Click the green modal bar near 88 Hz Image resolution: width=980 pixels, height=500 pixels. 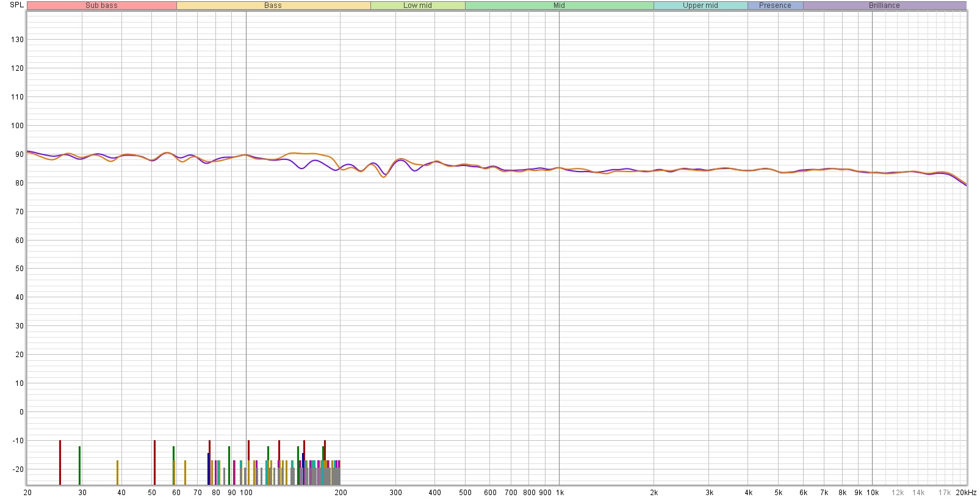pos(229,465)
